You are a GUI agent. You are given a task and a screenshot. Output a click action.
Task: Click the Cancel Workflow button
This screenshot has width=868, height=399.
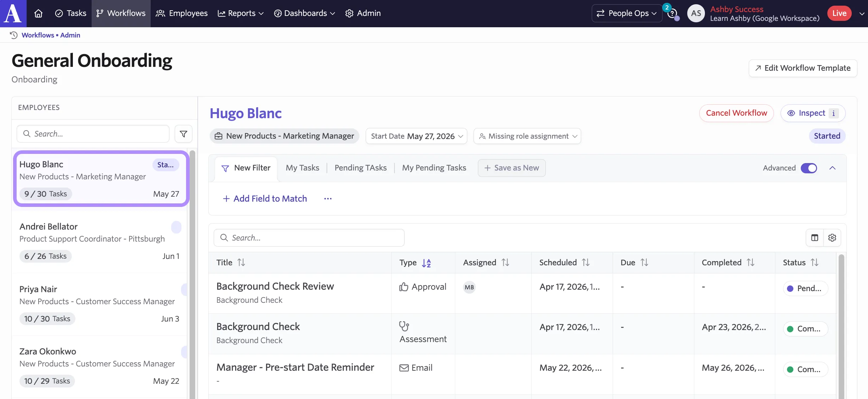point(736,113)
